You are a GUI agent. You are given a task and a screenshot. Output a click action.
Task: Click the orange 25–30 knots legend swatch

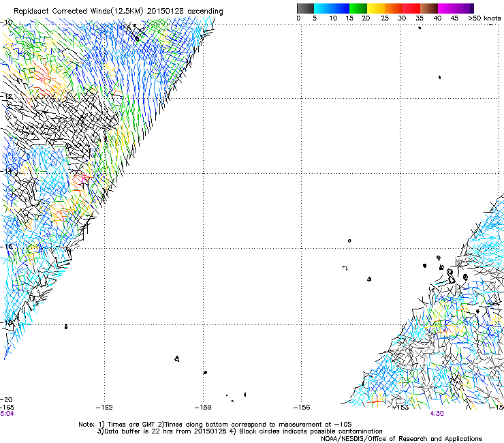(x=394, y=8)
